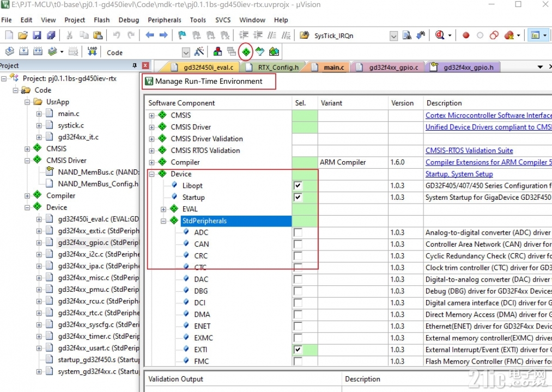Open a file using the folder icon
The width and height of the screenshot is (552, 392).
(23, 35)
